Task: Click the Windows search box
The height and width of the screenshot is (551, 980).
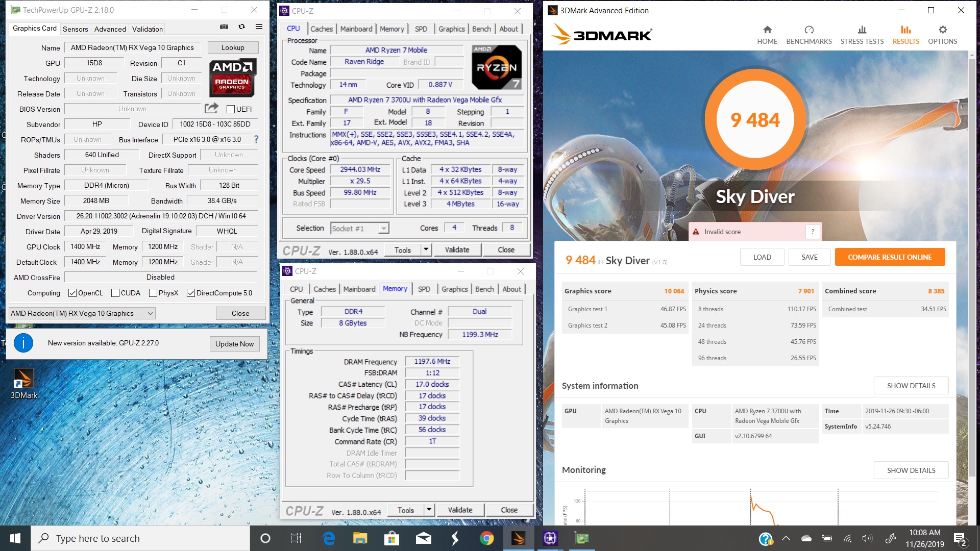Action: pos(140,538)
